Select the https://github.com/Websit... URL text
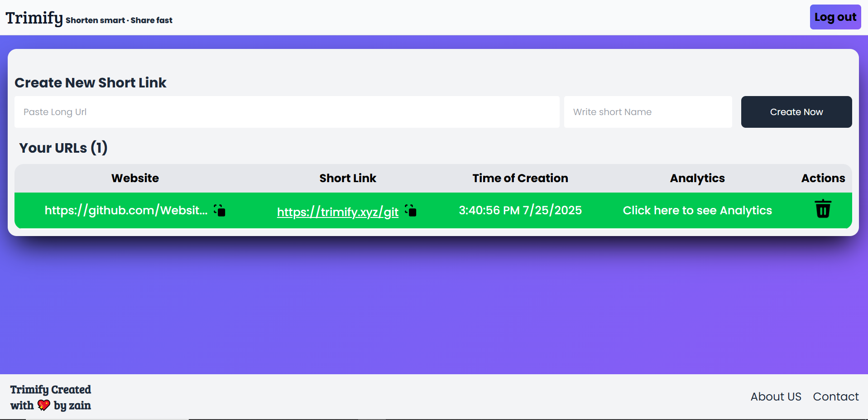Screen dimensions: 868x420 pyautogui.click(x=126, y=210)
